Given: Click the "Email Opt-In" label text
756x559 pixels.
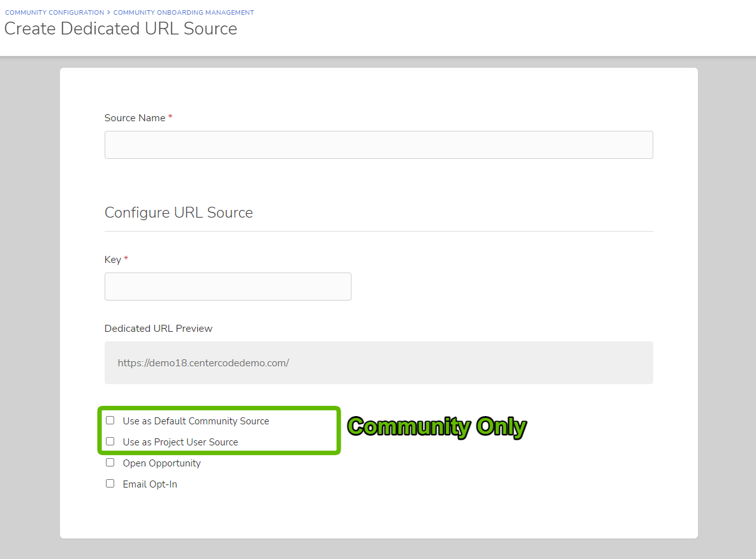Looking at the screenshot, I should click(x=150, y=484).
